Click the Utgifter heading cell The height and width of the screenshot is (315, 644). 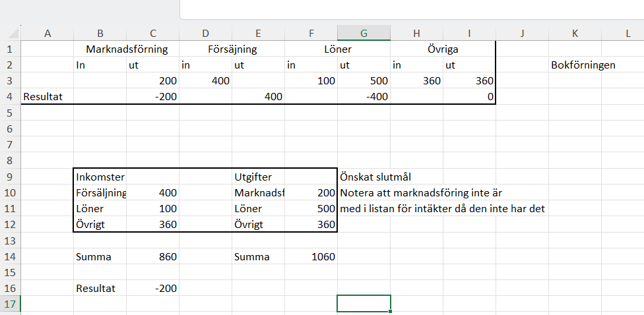pyautogui.click(x=259, y=177)
